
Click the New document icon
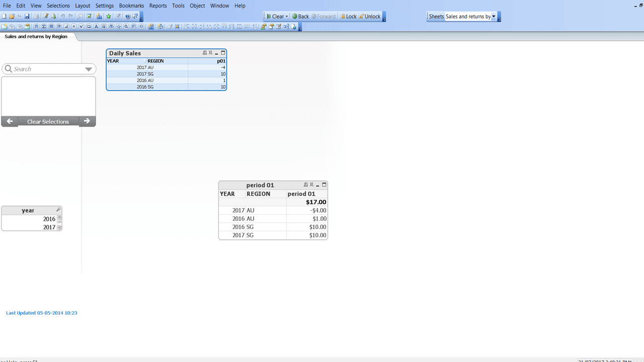5,17
